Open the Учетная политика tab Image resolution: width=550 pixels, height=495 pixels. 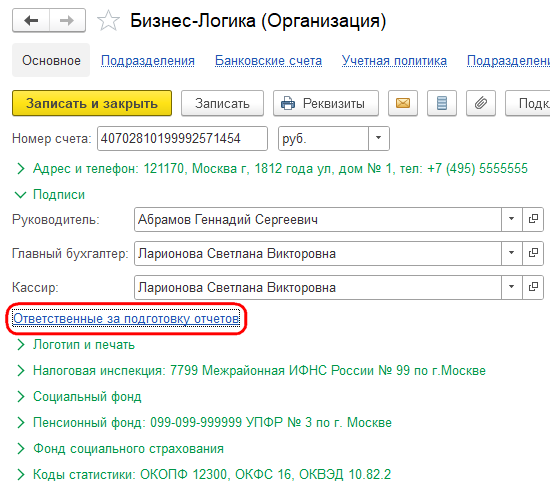point(394,61)
